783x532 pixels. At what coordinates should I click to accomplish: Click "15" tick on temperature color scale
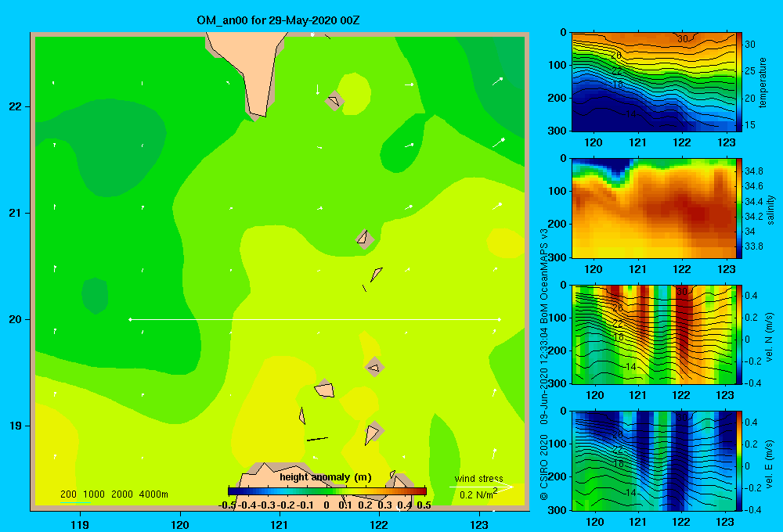point(750,125)
